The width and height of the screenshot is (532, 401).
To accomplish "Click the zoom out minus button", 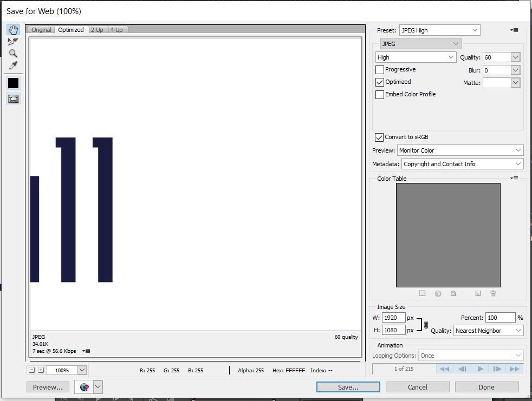I will point(32,370).
